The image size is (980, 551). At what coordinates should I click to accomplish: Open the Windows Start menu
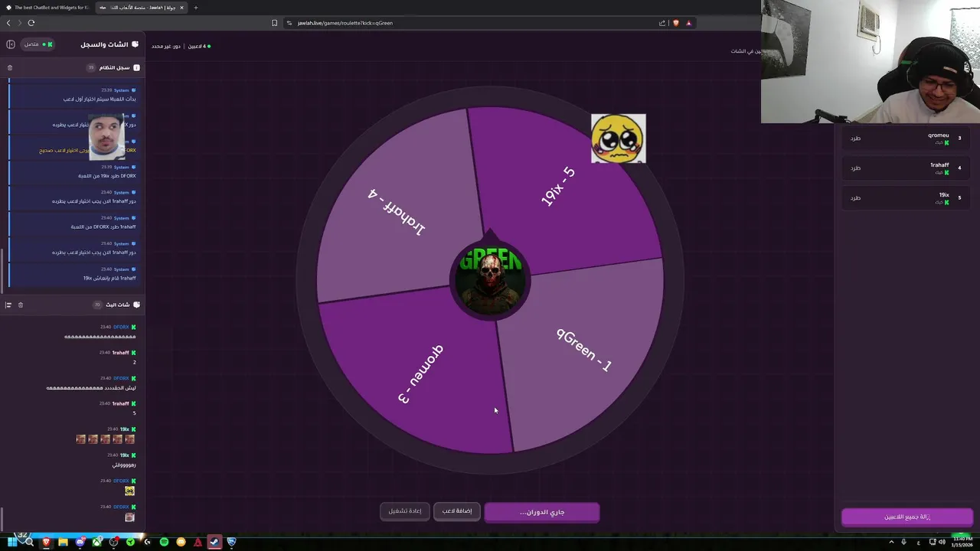click(12, 542)
